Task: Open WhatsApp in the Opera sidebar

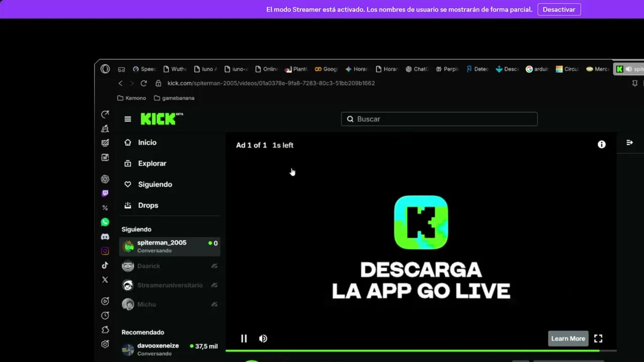Action: (105, 222)
